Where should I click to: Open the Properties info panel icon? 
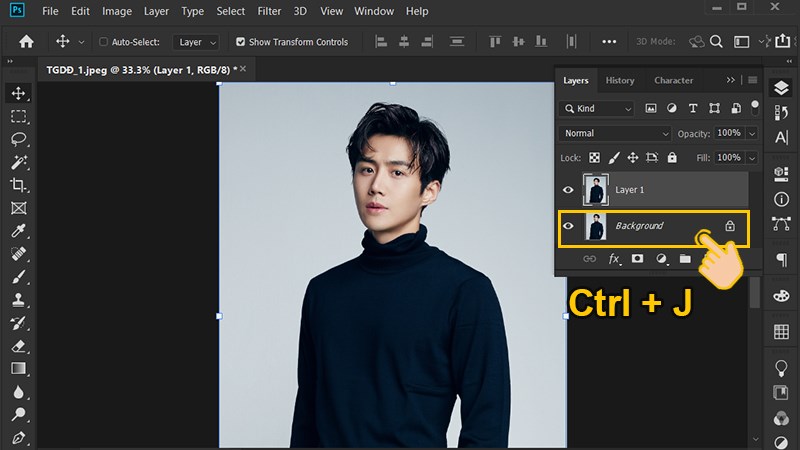click(781, 199)
